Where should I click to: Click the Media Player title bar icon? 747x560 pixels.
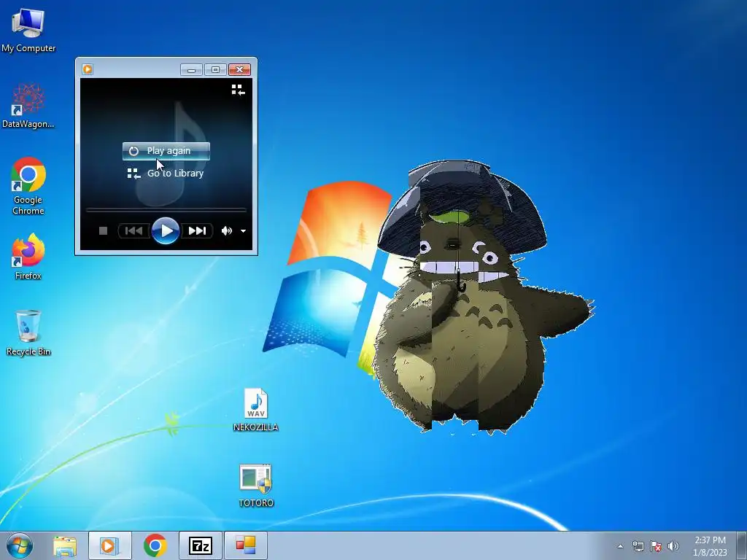(88, 69)
